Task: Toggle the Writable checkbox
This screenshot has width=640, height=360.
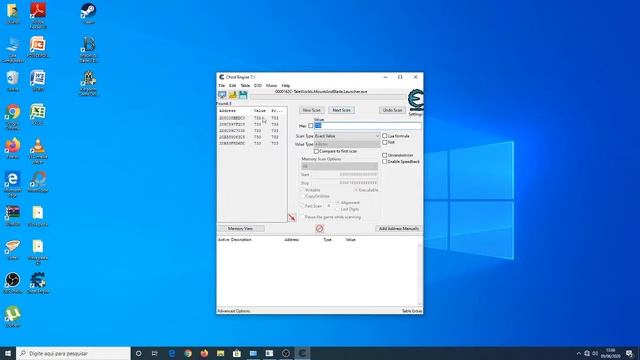Action: click(302, 190)
